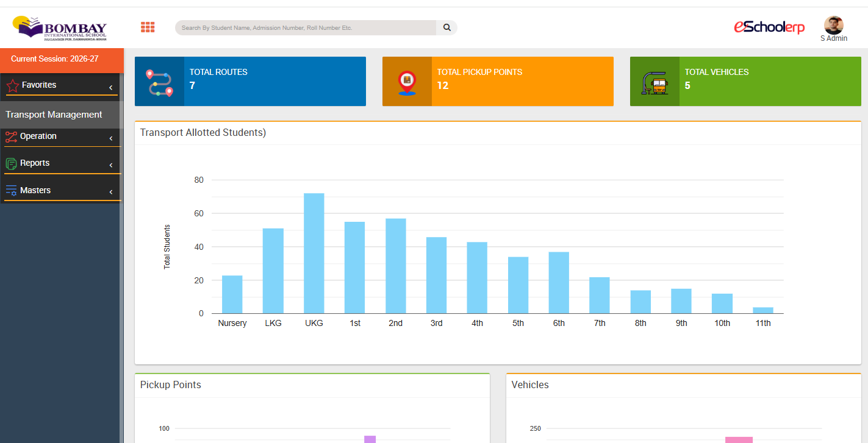Image resolution: width=868 pixels, height=443 pixels.
Task: Click the Favorites star icon
Action: (12, 86)
